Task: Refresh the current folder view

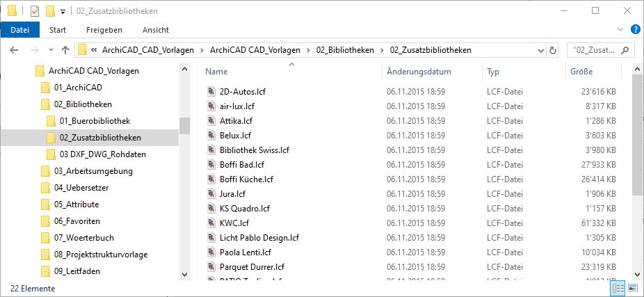Action: (553, 51)
